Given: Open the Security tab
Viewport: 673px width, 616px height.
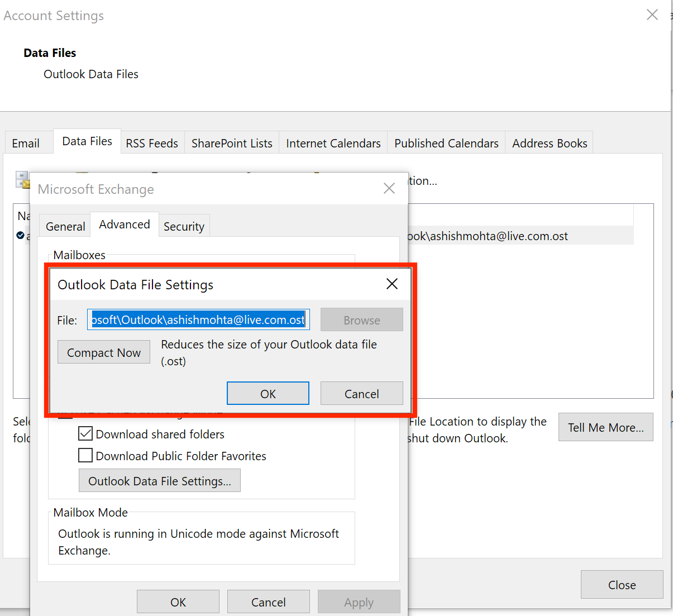Looking at the screenshot, I should [184, 226].
